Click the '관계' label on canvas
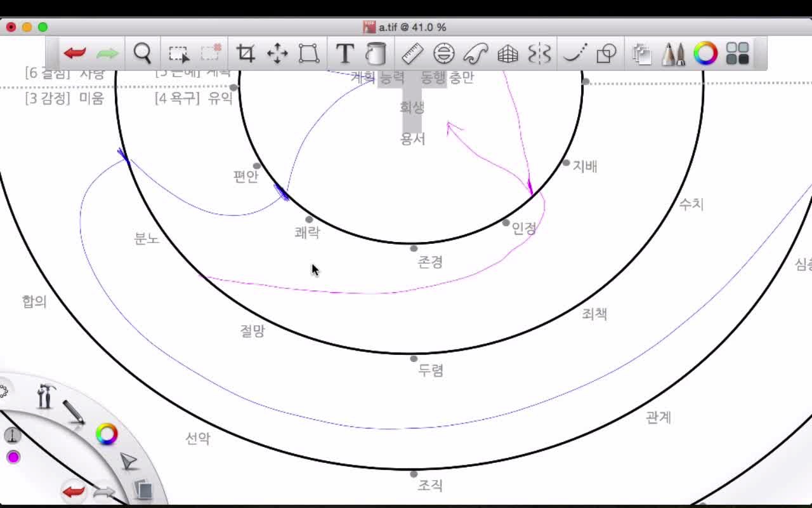Viewport: 812px width, 508px height. click(x=658, y=417)
